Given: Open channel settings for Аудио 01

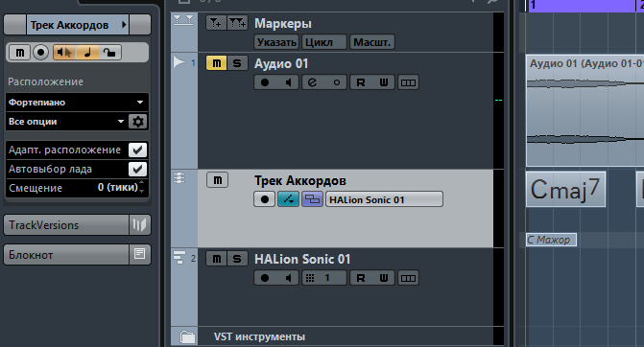Looking at the screenshot, I should point(312,82).
